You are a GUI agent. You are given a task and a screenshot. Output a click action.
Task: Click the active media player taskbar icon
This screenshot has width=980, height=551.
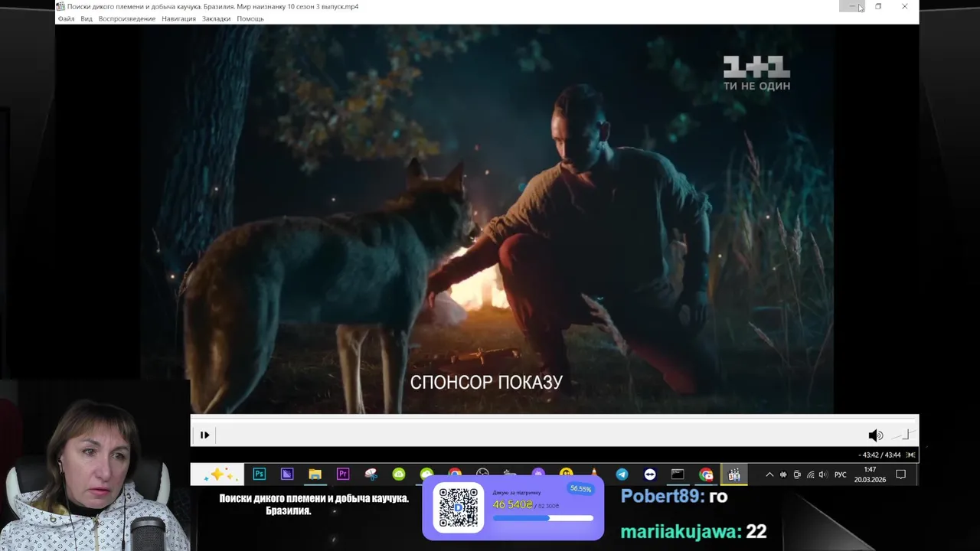pyautogui.click(x=734, y=474)
